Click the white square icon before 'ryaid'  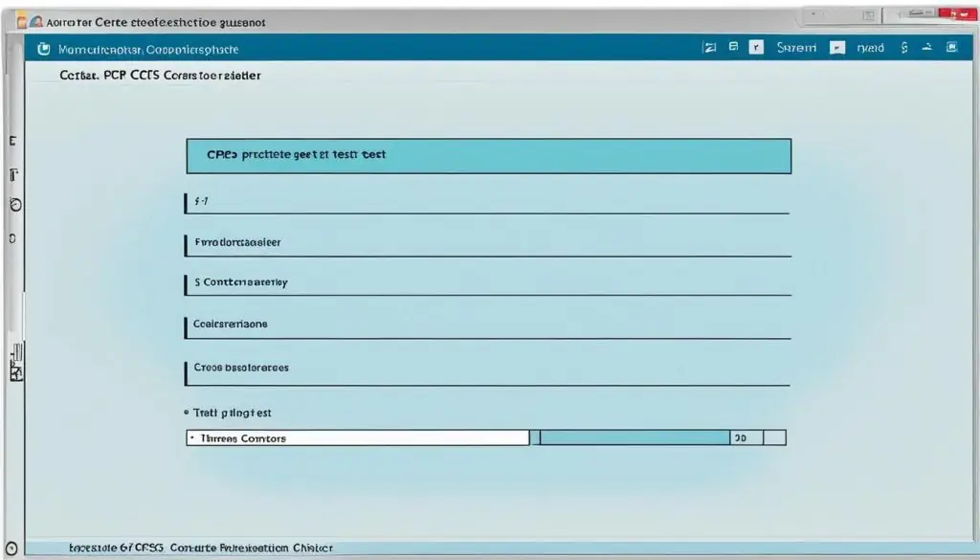pyautogui.click(x=837, y=47)
